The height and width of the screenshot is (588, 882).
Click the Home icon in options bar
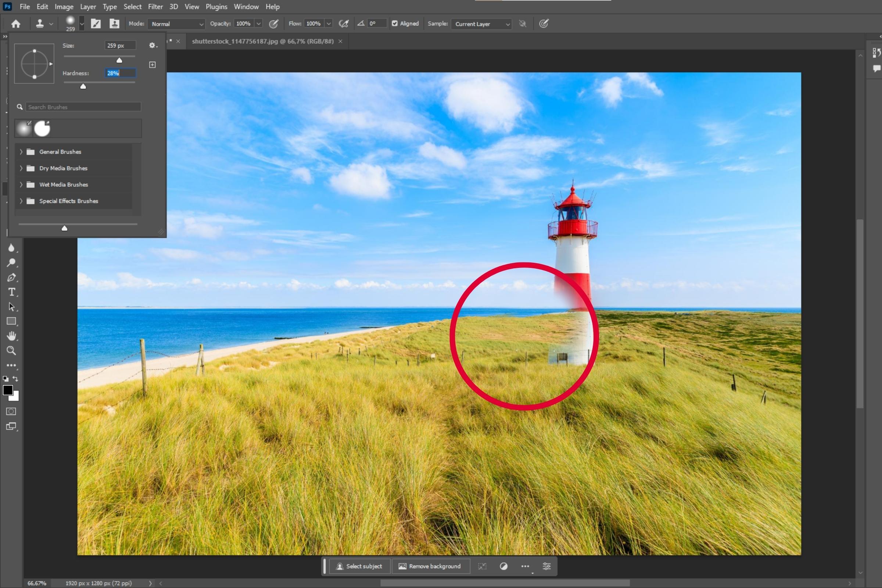[16, 24]
